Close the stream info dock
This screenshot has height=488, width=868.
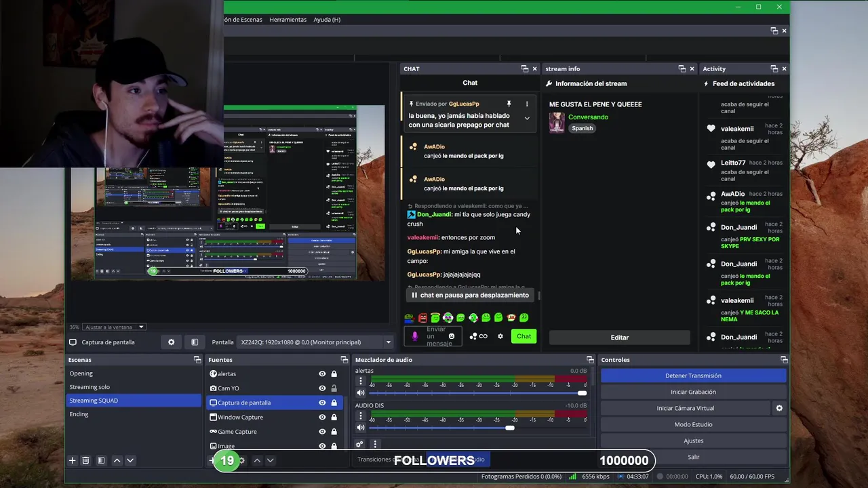click(692, 68)
